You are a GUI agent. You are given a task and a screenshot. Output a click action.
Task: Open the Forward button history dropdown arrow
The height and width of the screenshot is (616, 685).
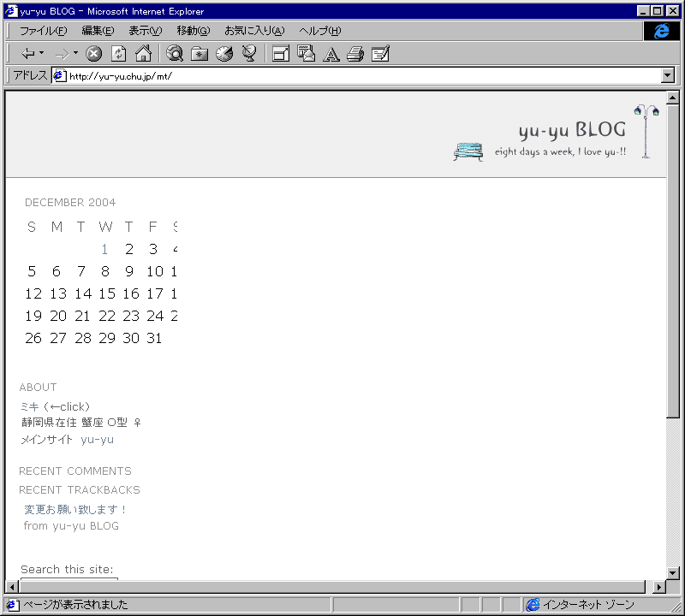pos(75,53)
